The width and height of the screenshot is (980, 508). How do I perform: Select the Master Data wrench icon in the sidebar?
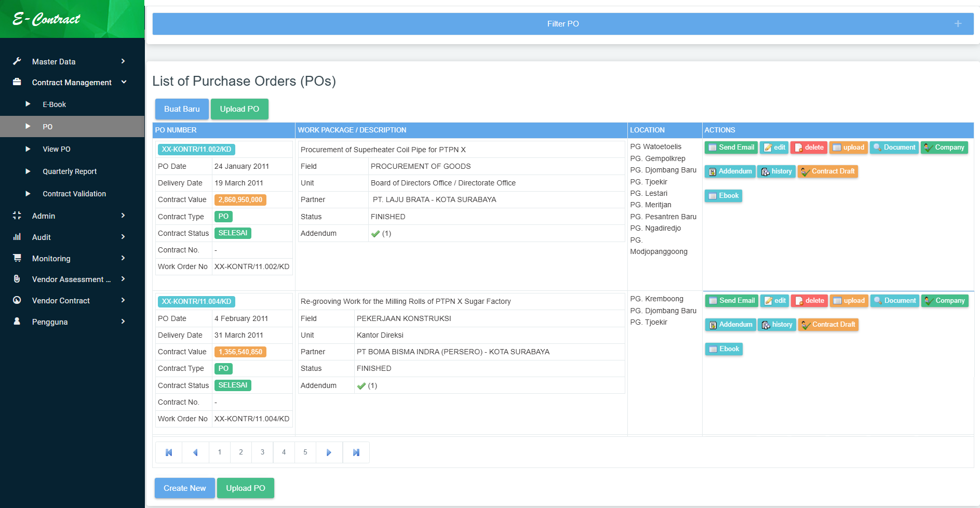pyautogui.click(x=17, y=61)
